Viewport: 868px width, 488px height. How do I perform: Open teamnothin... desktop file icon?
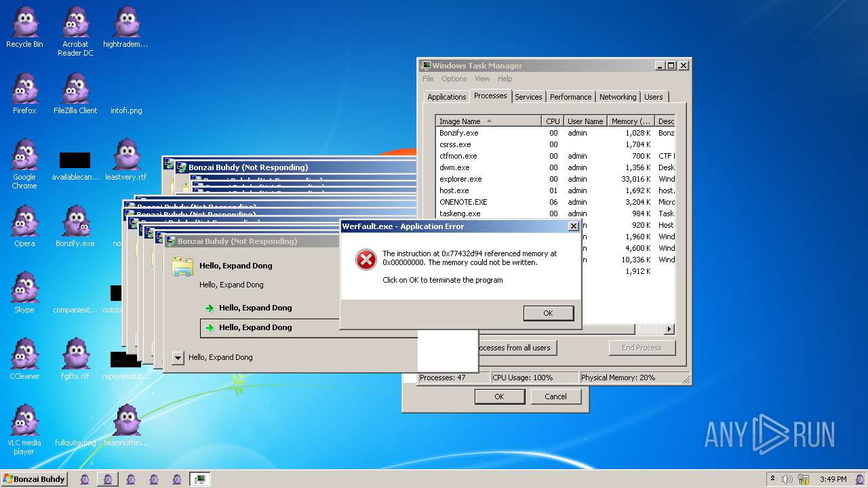[x=126, y=426]
